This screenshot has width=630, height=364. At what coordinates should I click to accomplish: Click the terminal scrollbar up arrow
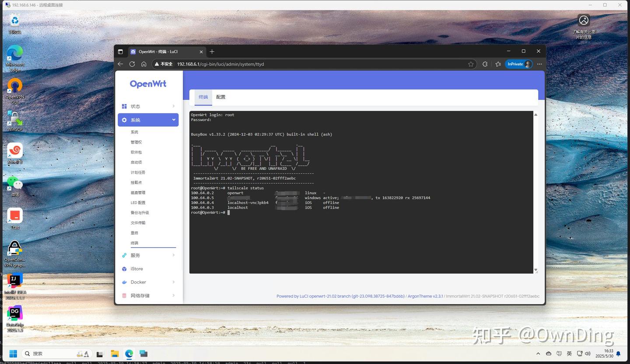coord(535,115)
